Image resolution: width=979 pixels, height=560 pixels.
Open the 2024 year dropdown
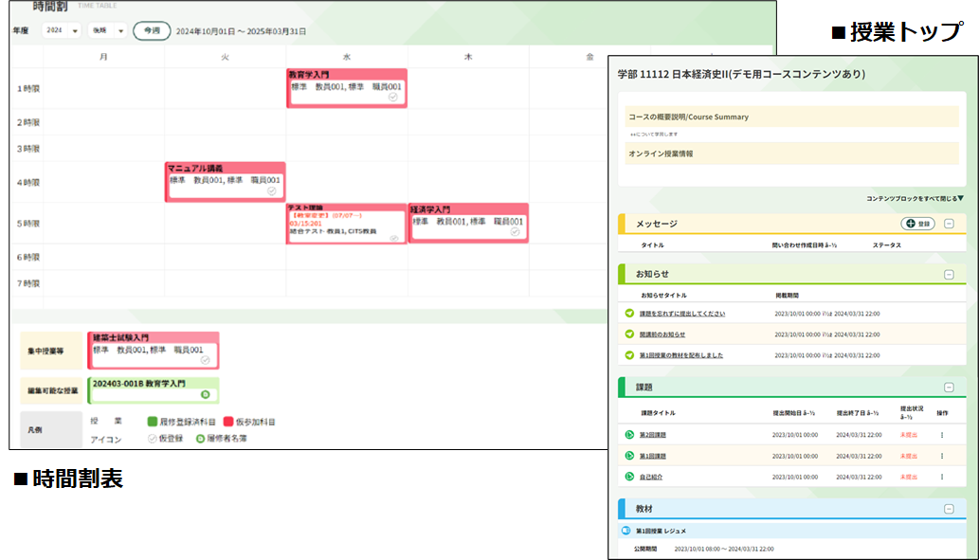click(x=63, y=31)
